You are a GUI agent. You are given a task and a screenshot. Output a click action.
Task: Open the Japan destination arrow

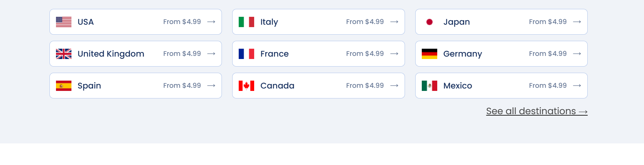pyautogui.click(x=577, y=22)
